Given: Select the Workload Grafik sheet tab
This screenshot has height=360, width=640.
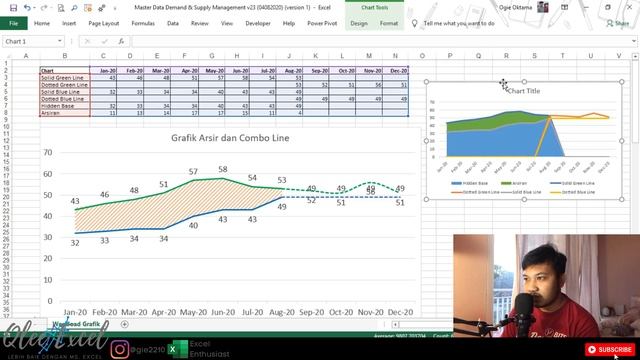Looking at the screenshot, I should [x=76, y=324].
